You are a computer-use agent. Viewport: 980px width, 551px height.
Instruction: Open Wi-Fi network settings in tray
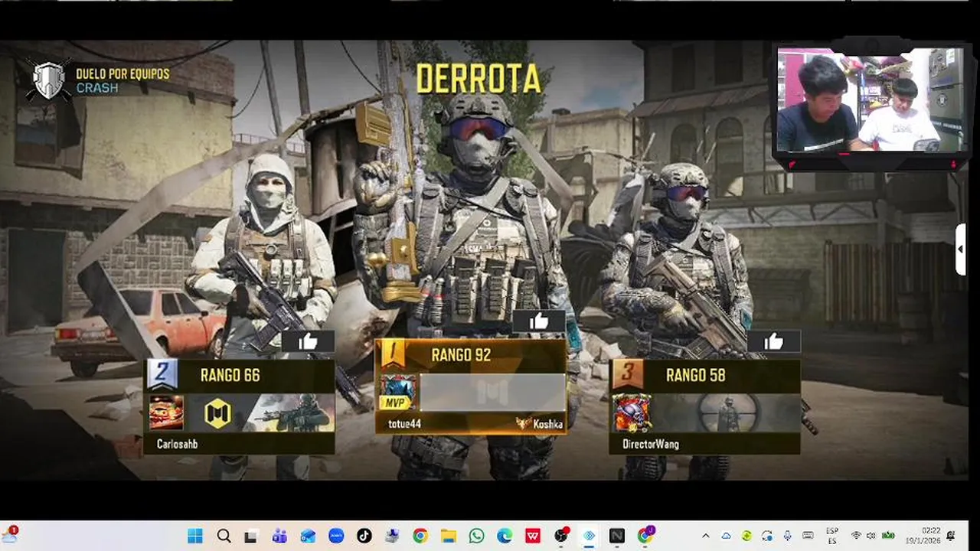coord(856,536)
